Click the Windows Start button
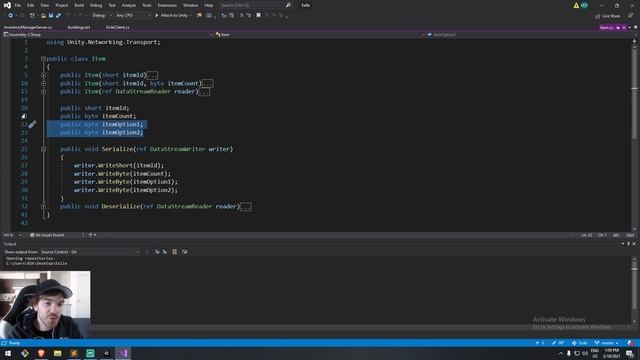640x360 pixels. click(x=8, y=353)
